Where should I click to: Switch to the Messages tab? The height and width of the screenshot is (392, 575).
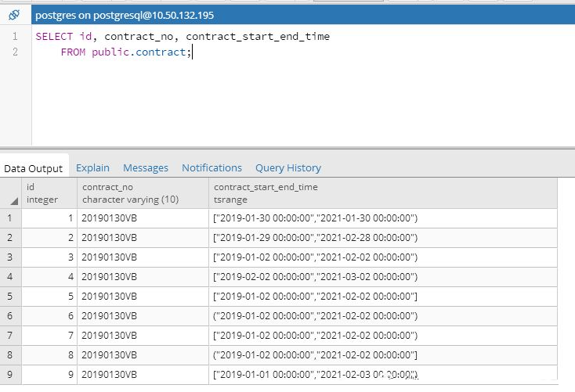tap(146, 167)
